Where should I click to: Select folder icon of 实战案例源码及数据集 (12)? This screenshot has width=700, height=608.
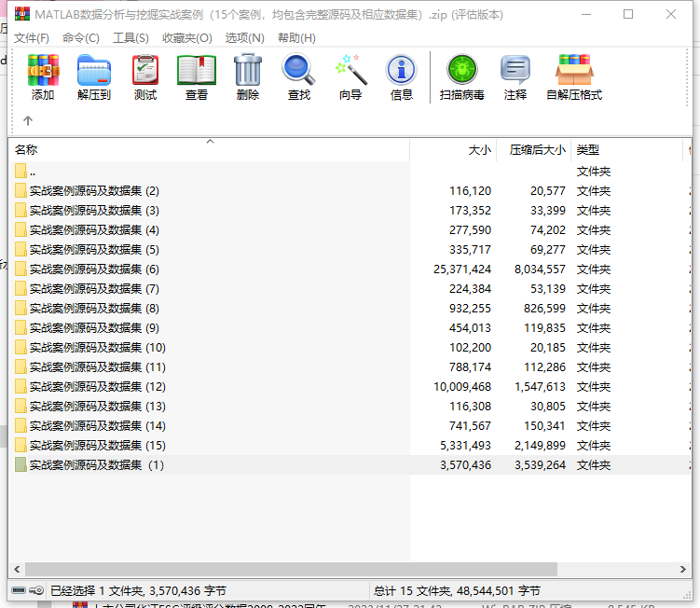[x=21, y=386]
